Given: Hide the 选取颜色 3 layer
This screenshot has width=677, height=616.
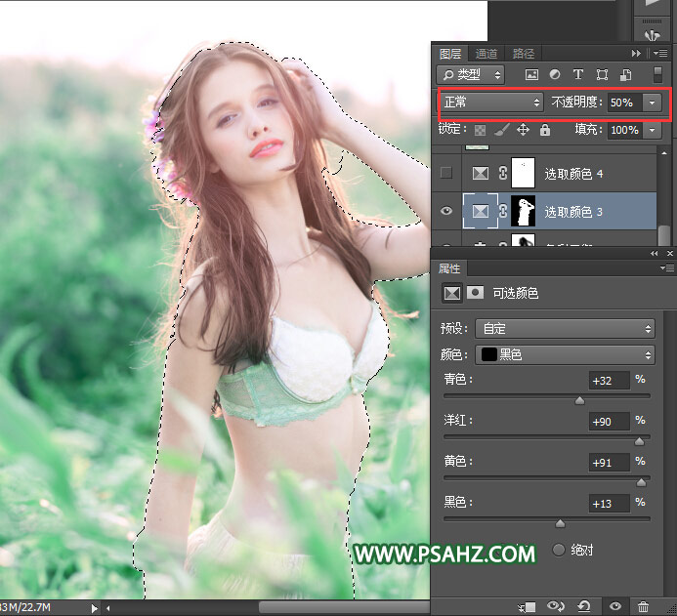Looking at the screenshot, I should 446,211.
